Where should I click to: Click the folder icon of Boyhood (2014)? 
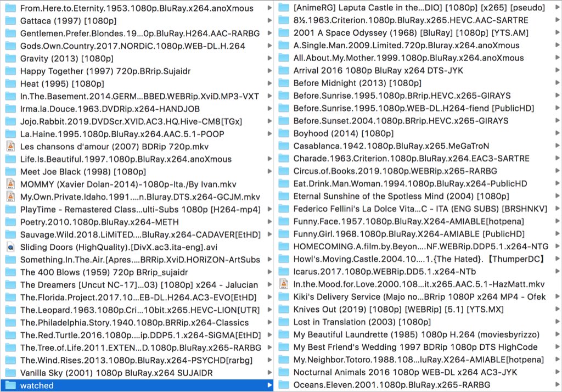284,133
